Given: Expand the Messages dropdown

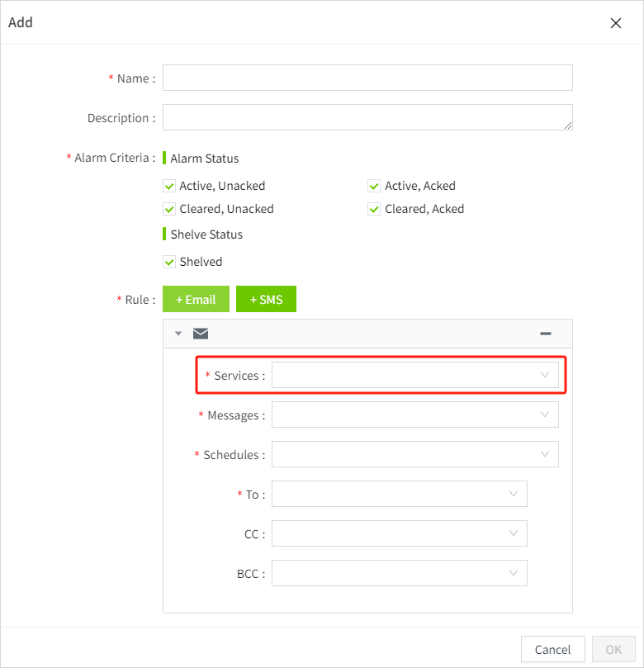Looking at the screenshot, I should [x=414, y=415].
